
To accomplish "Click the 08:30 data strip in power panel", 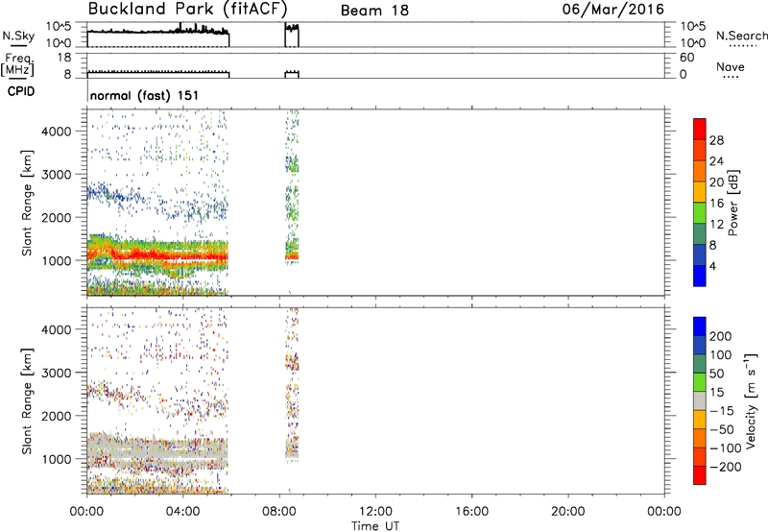I will [292, 202].
